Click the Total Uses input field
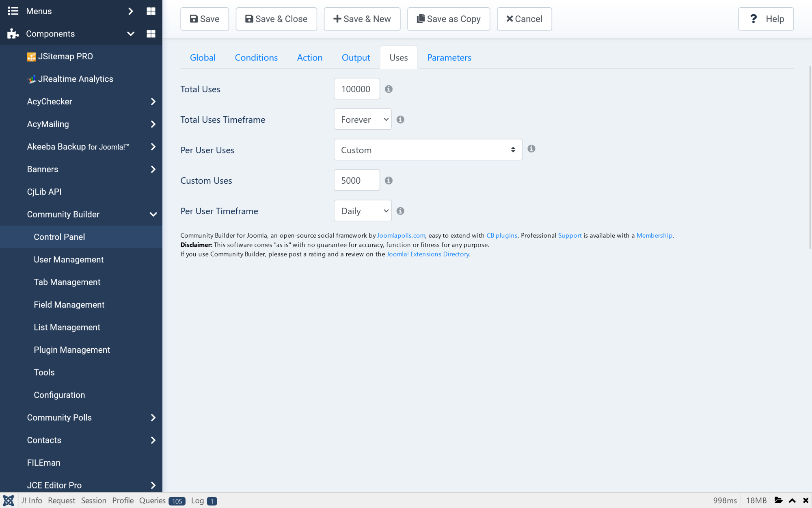Image resolution: width=812 pixels, height=508 pixels. [x=357, y=89]
